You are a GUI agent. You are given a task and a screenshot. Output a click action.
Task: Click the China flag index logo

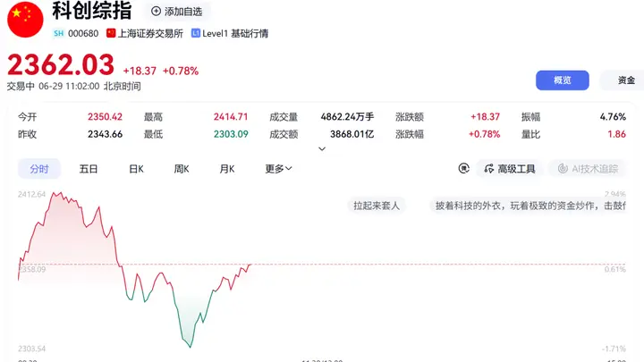[x=25, y=20]
